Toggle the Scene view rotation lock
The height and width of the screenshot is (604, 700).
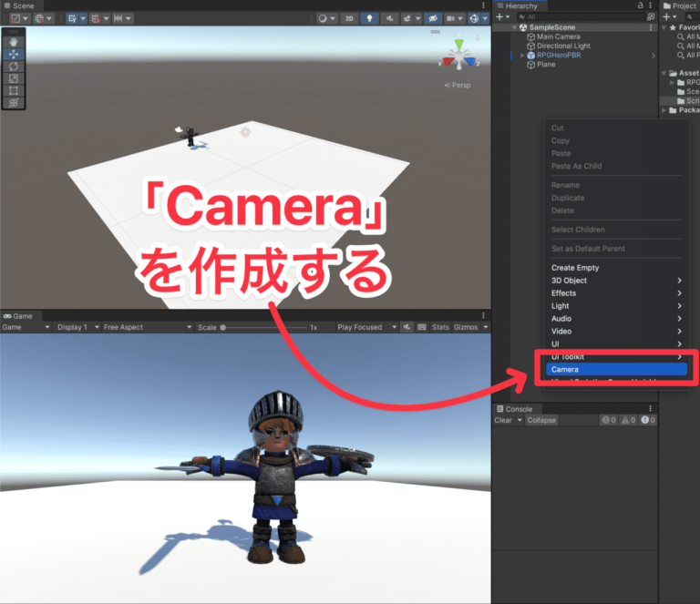coord(478,38)
